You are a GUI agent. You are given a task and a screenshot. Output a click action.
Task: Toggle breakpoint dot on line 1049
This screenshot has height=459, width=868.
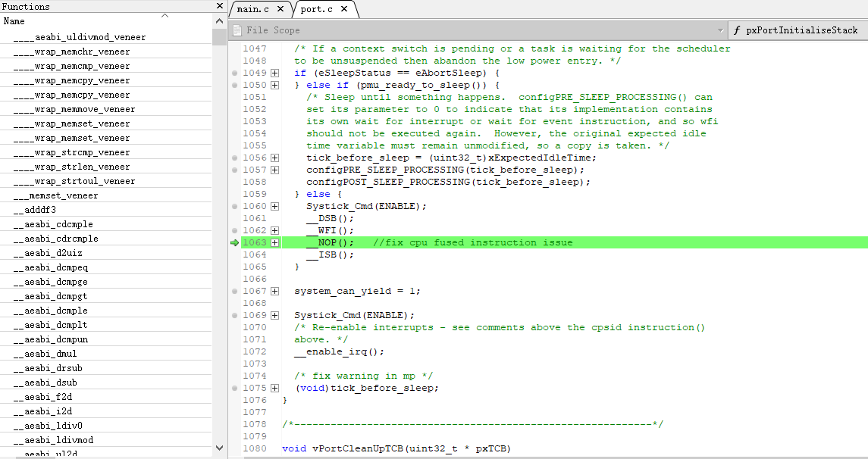pos(234,73)
